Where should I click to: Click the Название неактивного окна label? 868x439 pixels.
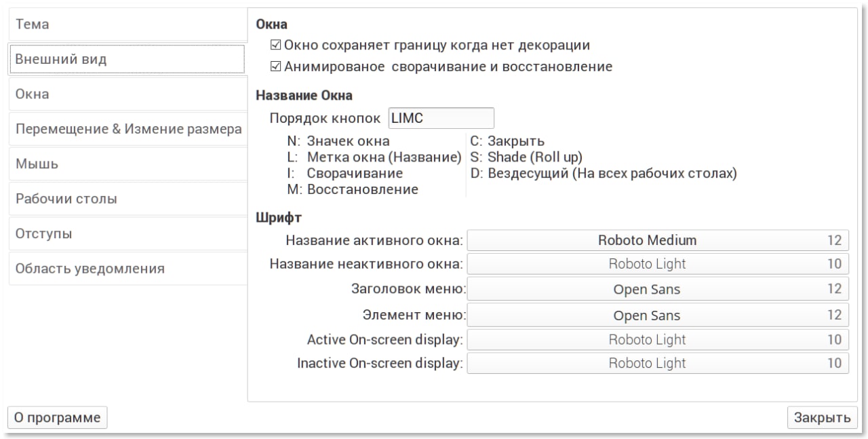(x=366, y=264)
